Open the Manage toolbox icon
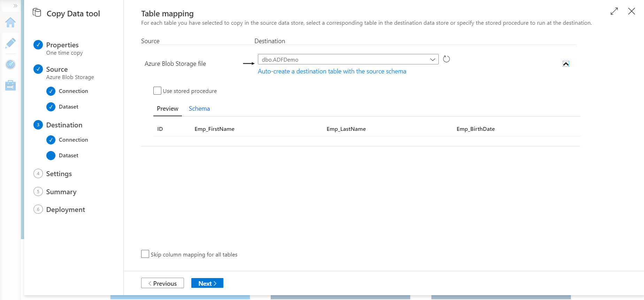Viewport: 644px width, 300px height. tap(10, 85)
